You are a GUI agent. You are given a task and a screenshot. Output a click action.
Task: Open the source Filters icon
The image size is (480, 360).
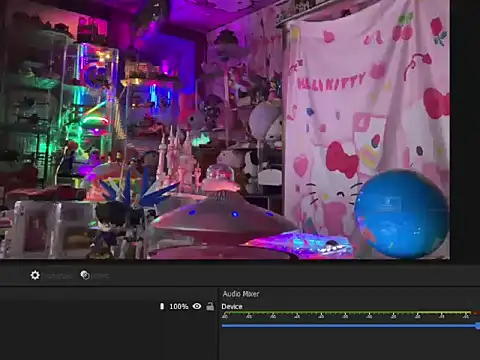click(85, 275)
